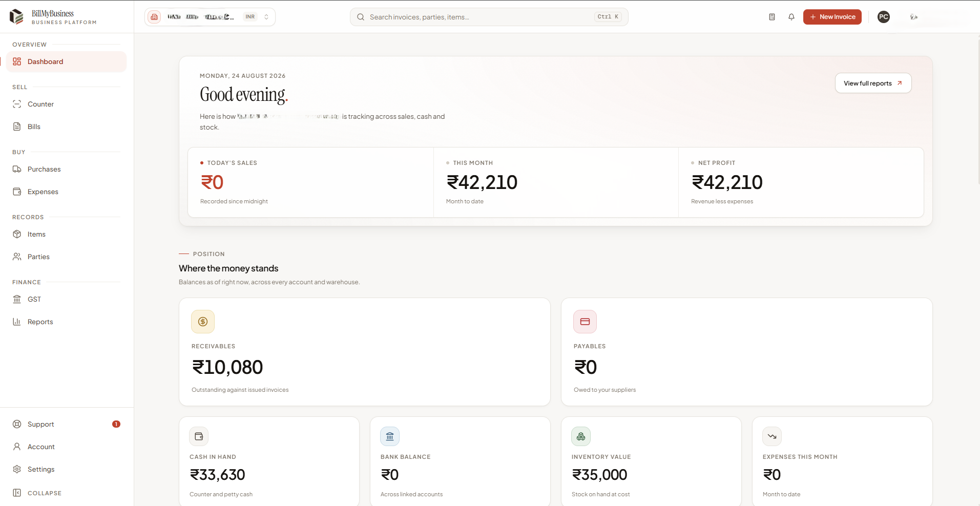Click the Inventory Value boxes icon
Screen dimensions: 980x506
(x=581, y=436)
